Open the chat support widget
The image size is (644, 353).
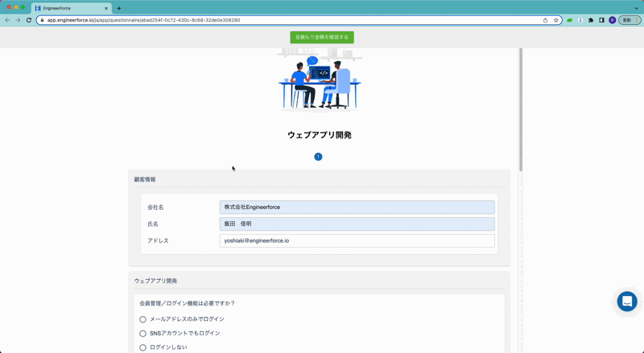(x=626, y=301)
